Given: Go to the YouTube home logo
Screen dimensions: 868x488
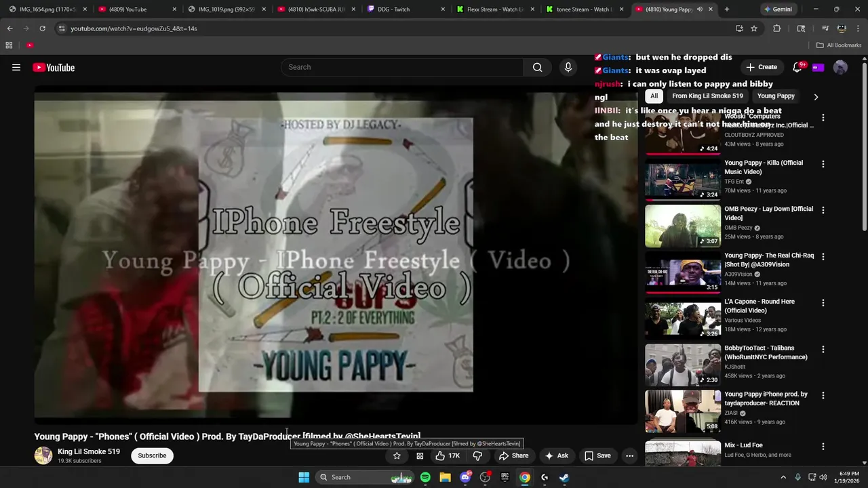Looking at the screenshot, I should coord(54,67).
